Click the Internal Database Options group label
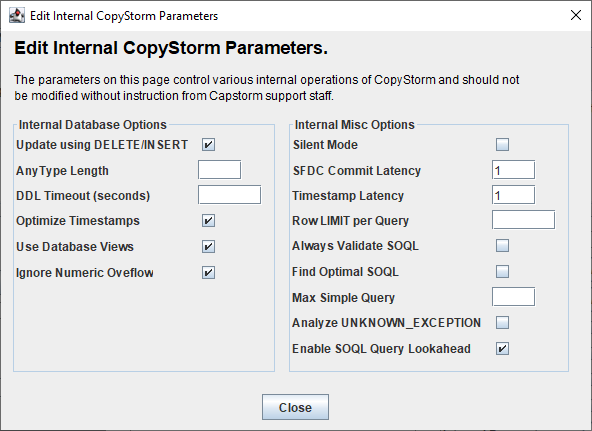 (92, 125)
